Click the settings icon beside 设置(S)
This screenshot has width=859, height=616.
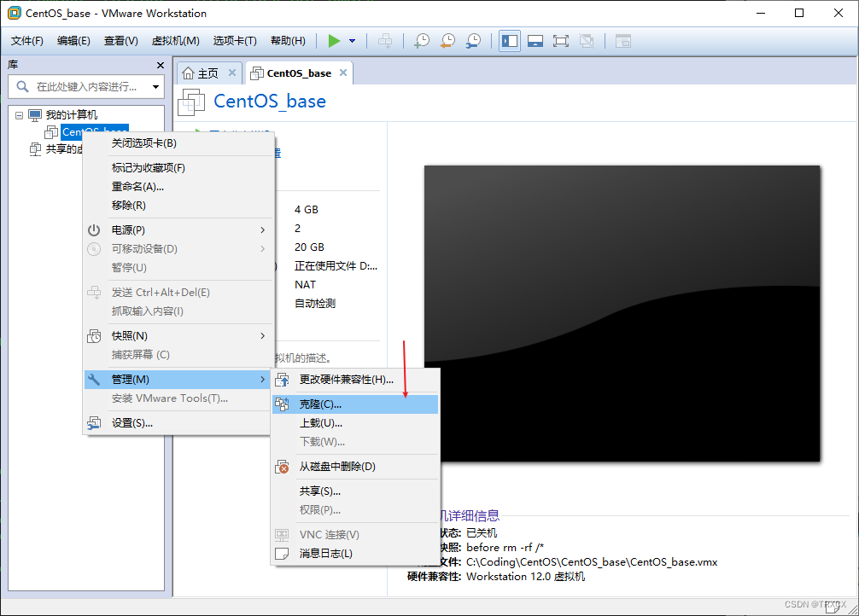94,423
